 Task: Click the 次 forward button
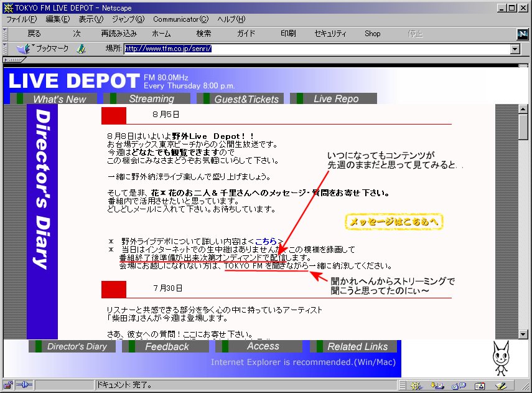click(x=77, y=34)
